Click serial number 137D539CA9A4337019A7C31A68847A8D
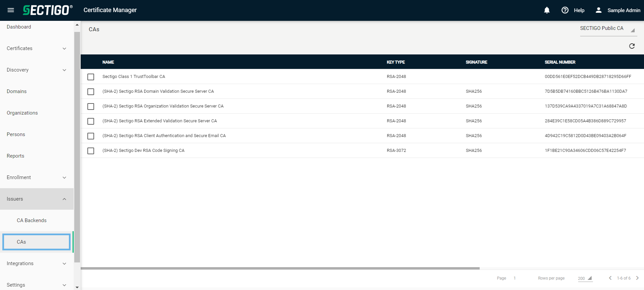Viewport: 644px width, 290px height. pos(586,106)
